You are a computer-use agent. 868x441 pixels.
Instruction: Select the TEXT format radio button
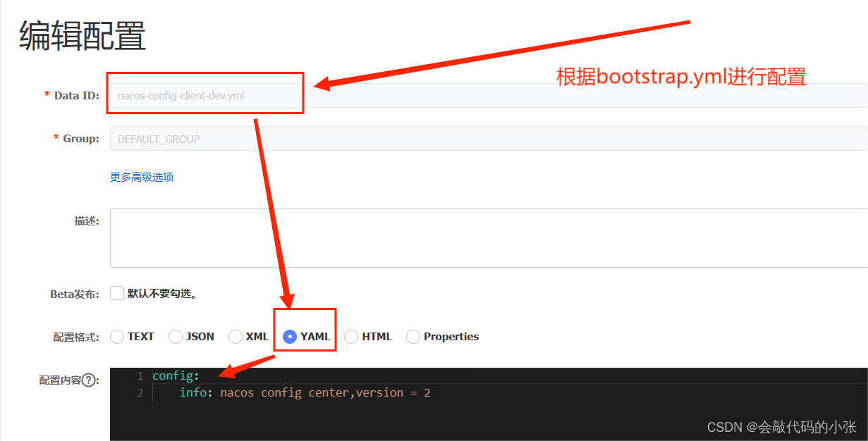[117, 337]
